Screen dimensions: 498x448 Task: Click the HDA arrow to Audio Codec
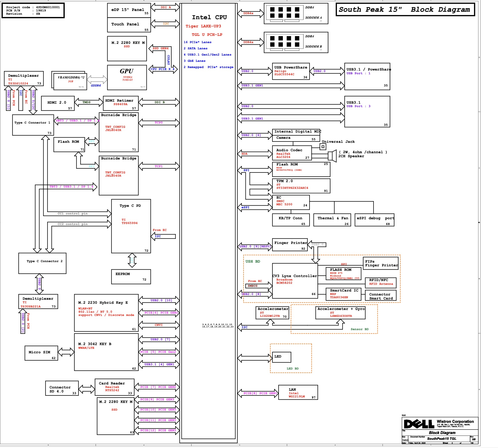coord(255,154)
